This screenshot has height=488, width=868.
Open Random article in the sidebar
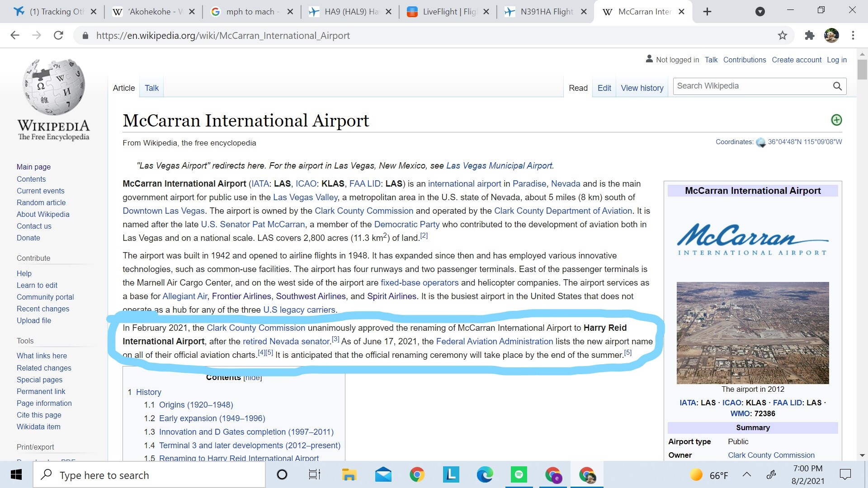(x=41, y=202)
